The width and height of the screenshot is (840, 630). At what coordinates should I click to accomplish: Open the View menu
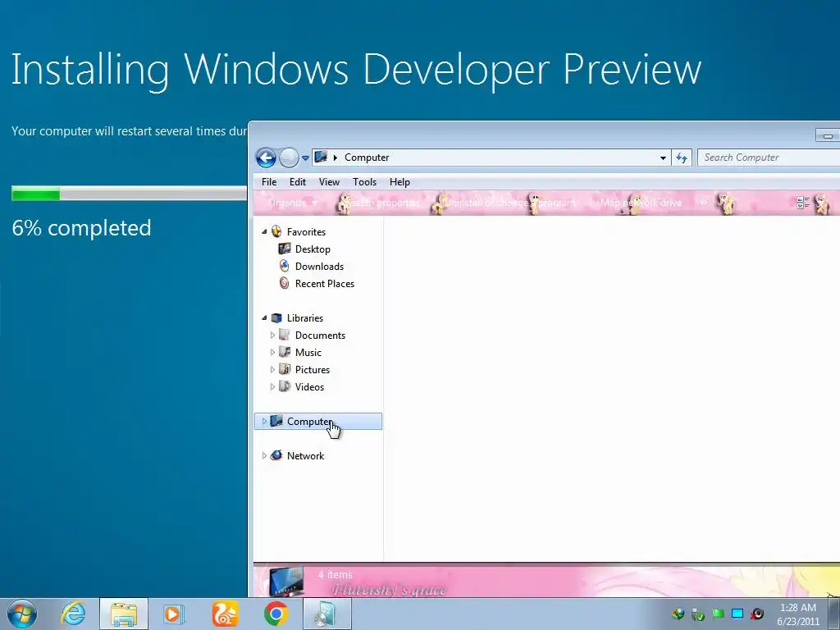pos(329,182)
